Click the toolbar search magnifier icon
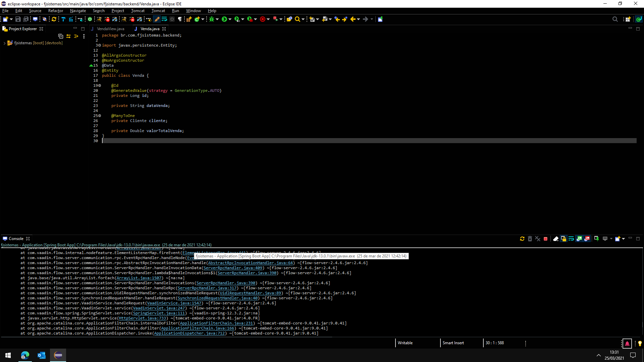 tap(297, 19)
